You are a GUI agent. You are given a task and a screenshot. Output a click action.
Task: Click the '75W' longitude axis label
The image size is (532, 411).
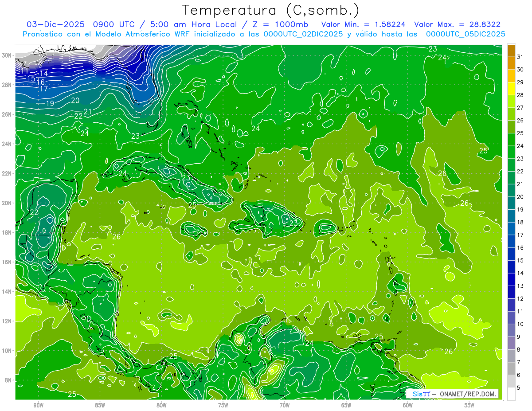point(223,405)
